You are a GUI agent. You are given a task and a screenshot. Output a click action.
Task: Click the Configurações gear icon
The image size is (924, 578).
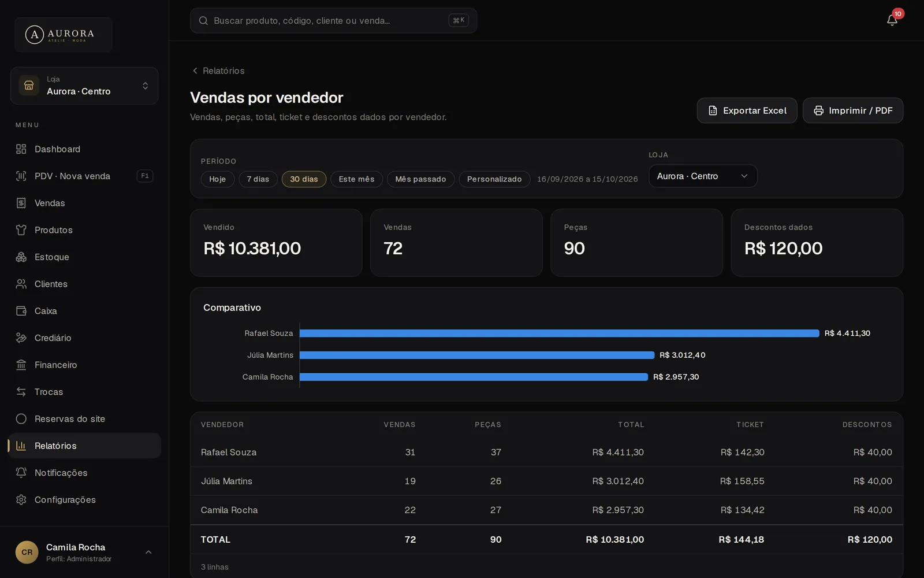point(21,499)
